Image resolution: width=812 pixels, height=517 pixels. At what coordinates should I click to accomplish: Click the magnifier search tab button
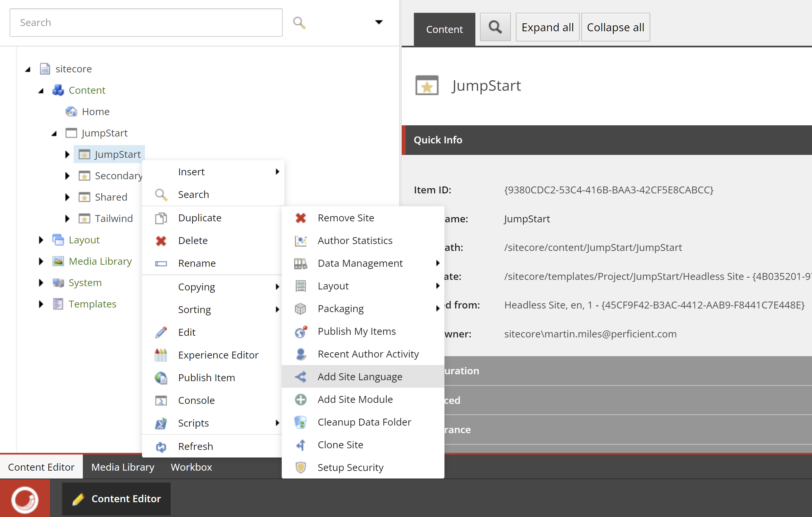click(495, 27)
